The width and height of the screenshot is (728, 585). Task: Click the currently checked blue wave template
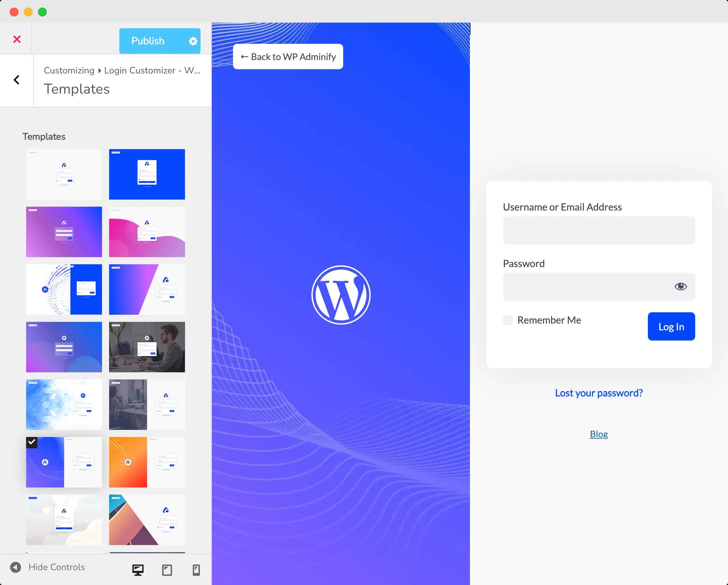[x=64, y=462]
